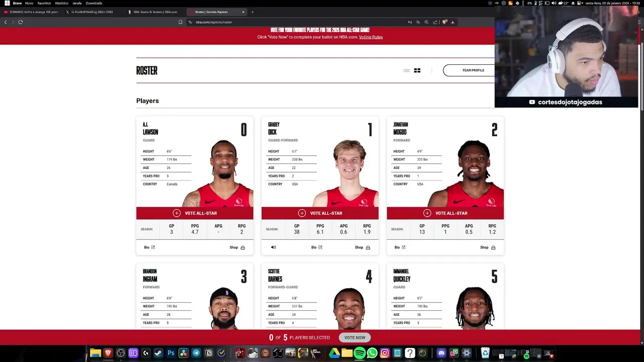Open Shop for Gradey Dick
Image resolution: width=644 pixels, height=362 pixels.
(362, 247)
